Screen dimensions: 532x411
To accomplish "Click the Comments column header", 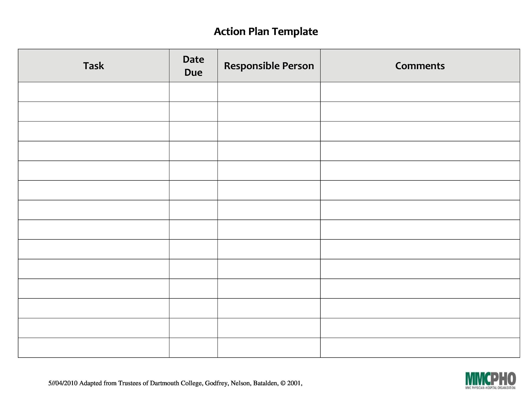I will pyautogui.click(x=420, y=66).
